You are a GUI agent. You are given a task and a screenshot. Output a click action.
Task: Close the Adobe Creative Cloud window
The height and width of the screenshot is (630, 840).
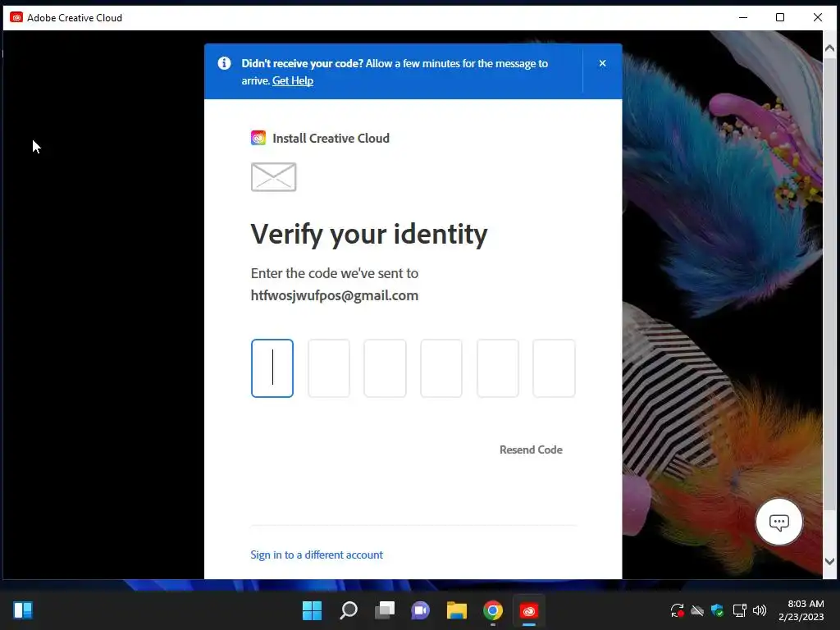coord(818,18)
